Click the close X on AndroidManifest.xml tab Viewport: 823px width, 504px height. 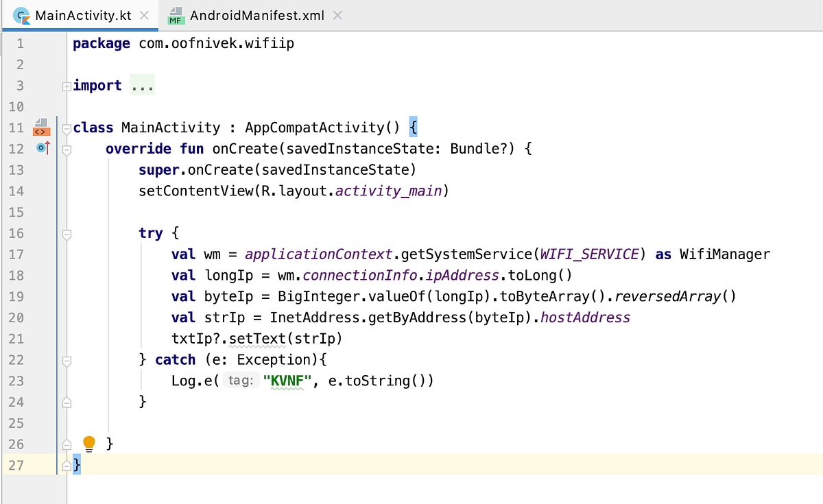(x=337, y=15)
